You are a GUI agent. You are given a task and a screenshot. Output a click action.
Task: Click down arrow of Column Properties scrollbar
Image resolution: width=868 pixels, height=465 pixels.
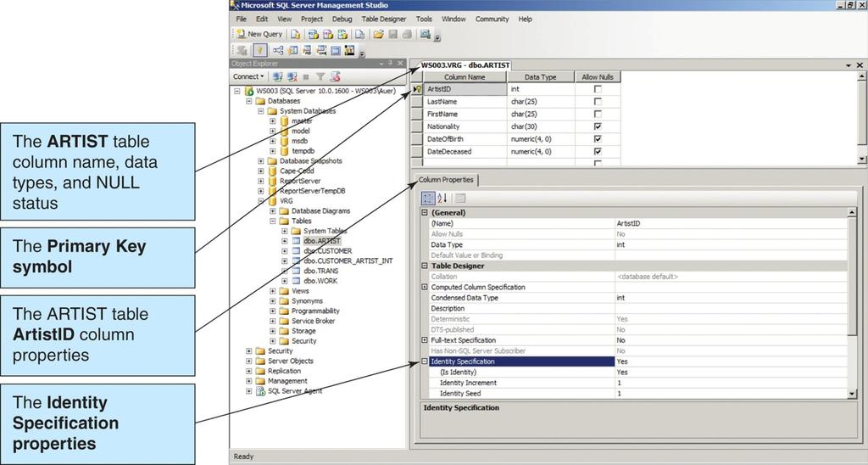pyautogui.click(x=852, y=394)
